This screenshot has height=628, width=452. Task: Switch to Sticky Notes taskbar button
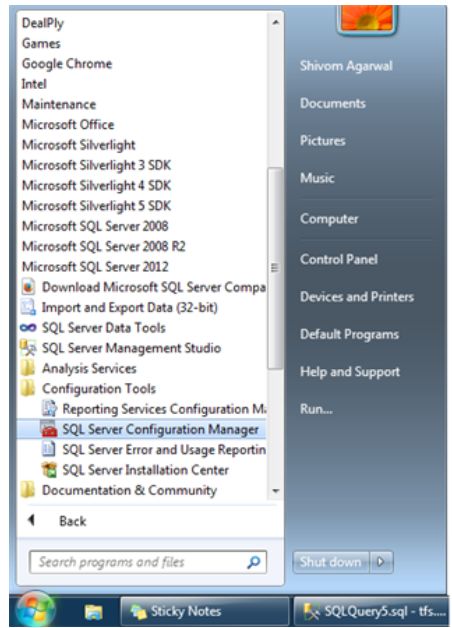pyautogui.click(x=205, y=611)
